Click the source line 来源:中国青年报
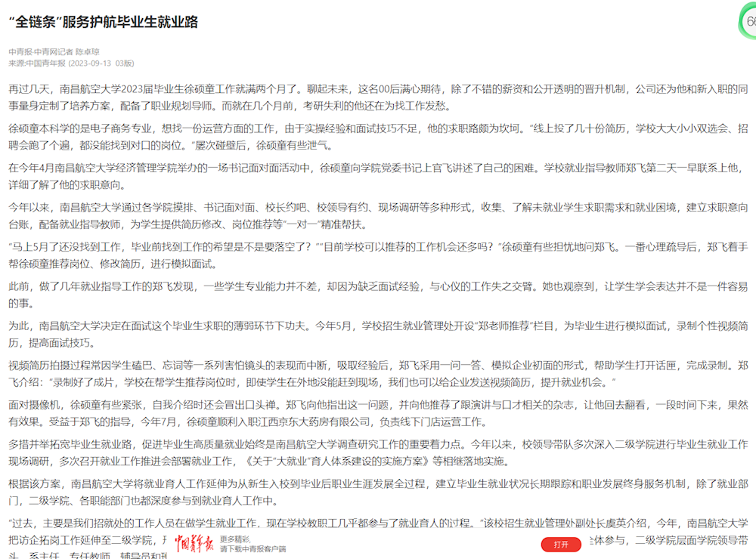The image size is (756, 559). [x=38, y=63]
